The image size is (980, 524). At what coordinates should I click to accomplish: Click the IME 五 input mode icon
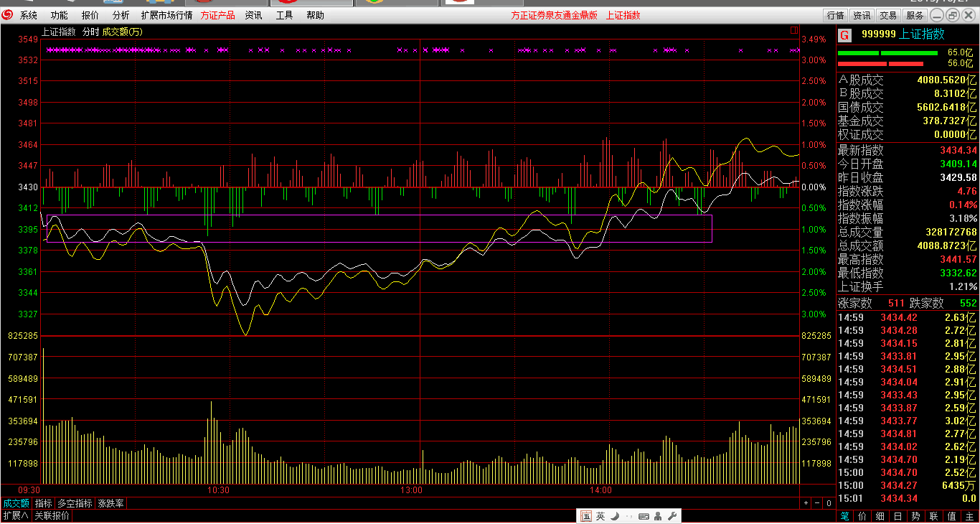click(586, 516)
